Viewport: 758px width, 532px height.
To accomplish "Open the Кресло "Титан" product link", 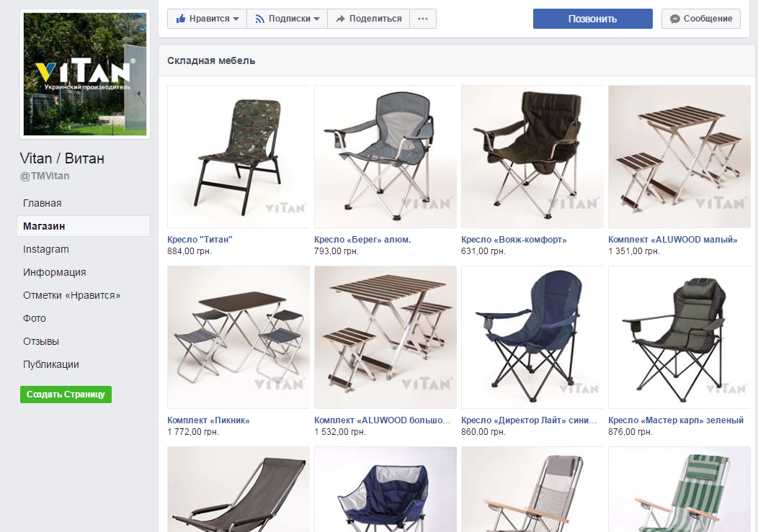I will 200,239.
